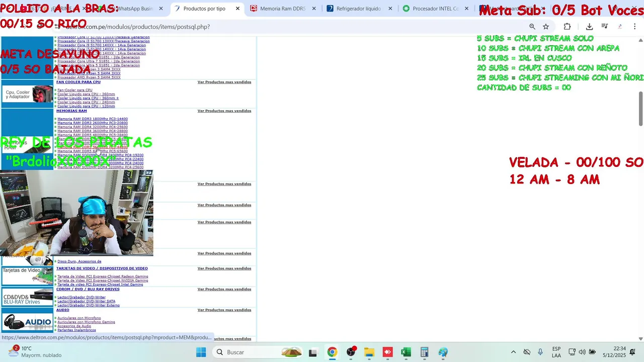Open CDROM / DVD / BLU RAY DRIVES heading

point(88,289)
